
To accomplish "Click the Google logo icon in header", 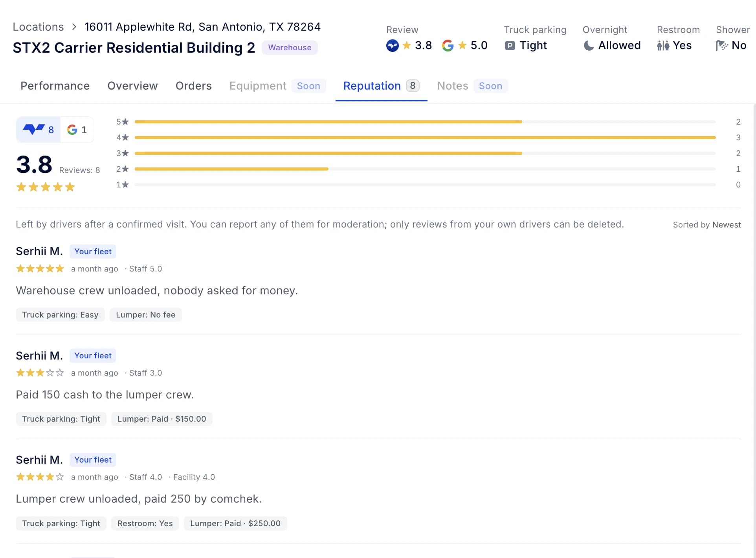I will pos(448,46).
